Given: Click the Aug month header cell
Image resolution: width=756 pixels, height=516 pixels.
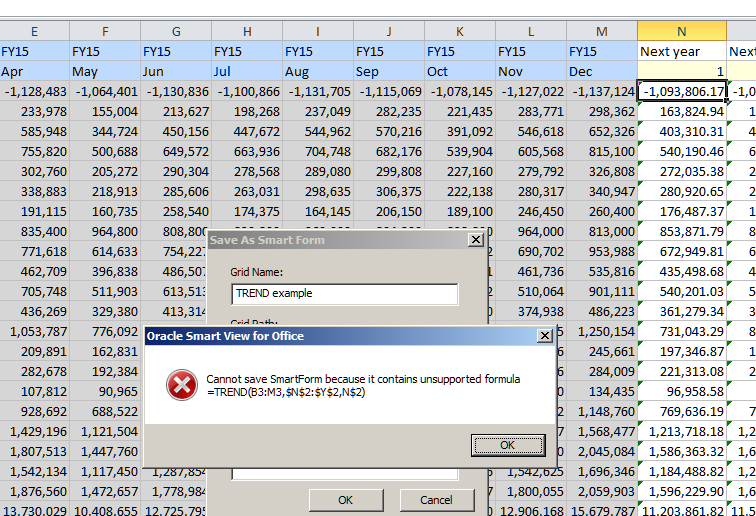Looking at the screenshot, I should [318, 71].
